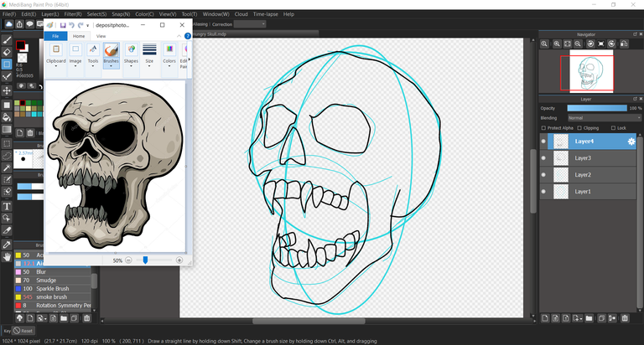Click Navigator zoom out magnifier icon
This screenshot has height=345, width=644.
pyautogui.click(x=578, y=44)
